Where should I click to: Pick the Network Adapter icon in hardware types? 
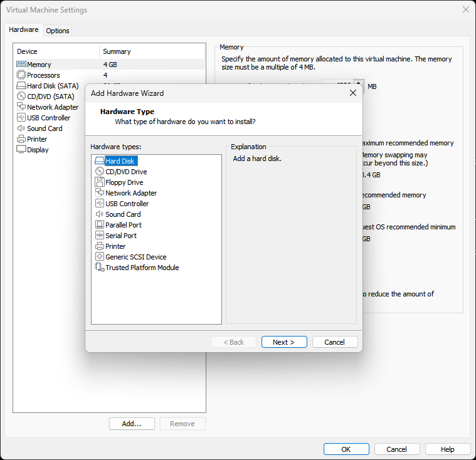pos(99,193)
